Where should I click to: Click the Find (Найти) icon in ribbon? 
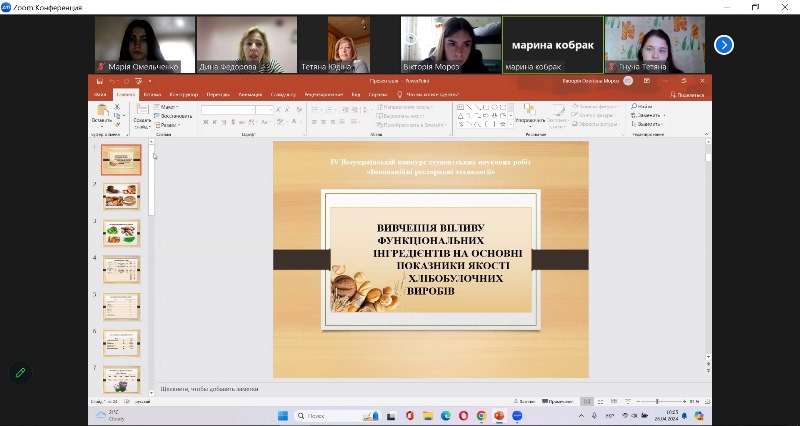click(641, 105)
